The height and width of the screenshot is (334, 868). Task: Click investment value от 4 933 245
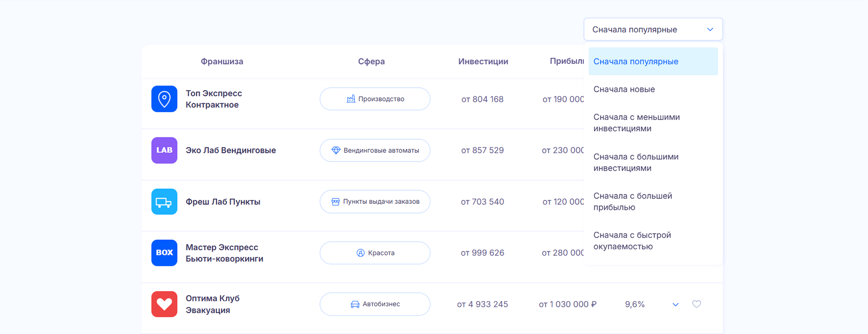point(482,304)
